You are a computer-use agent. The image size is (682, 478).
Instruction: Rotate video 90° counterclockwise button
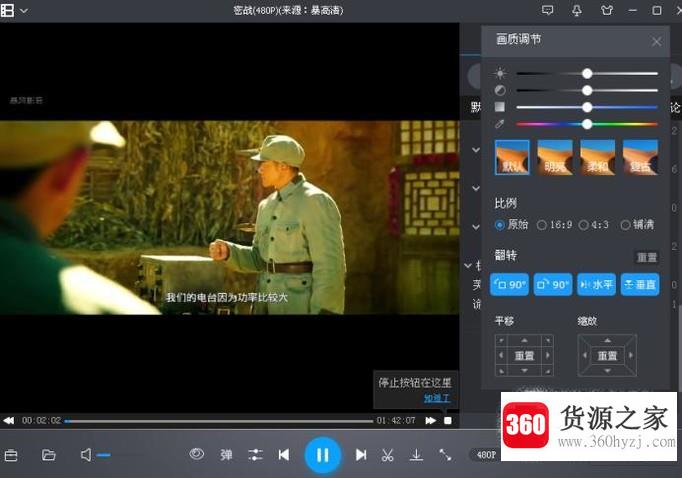[x=509, y=284]
